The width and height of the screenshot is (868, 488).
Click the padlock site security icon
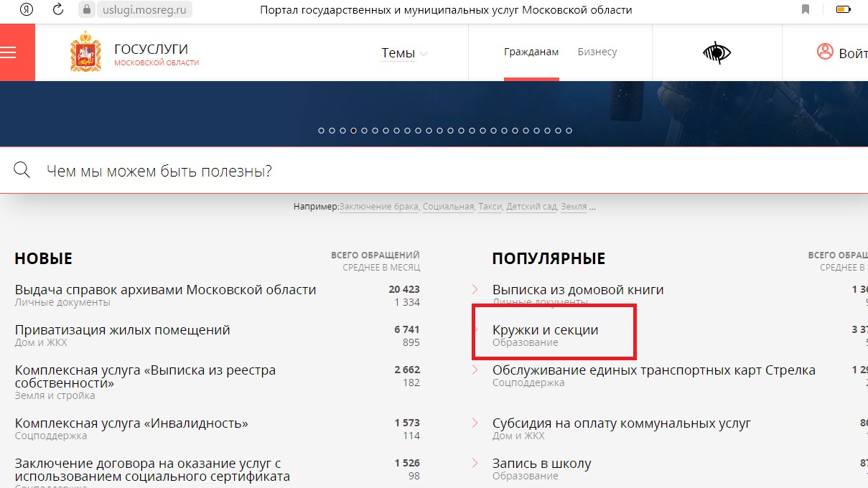click(87, 10)
